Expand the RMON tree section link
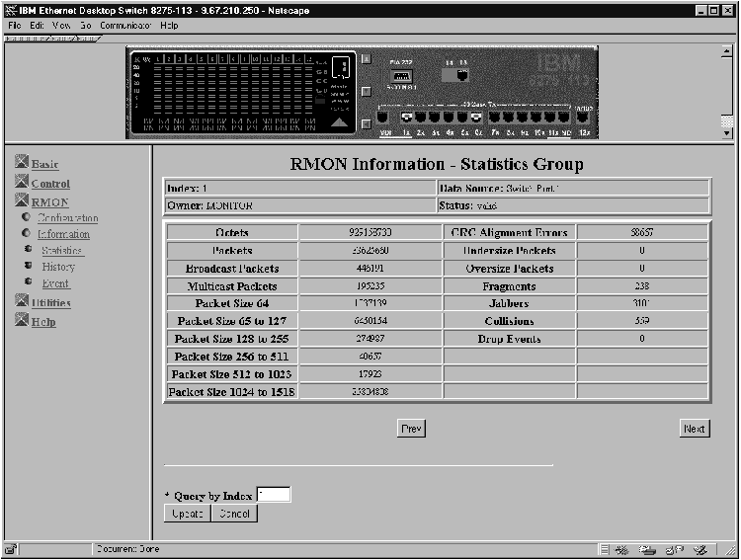Viewport: 741px width, 560px height. (x=49, y=202)
